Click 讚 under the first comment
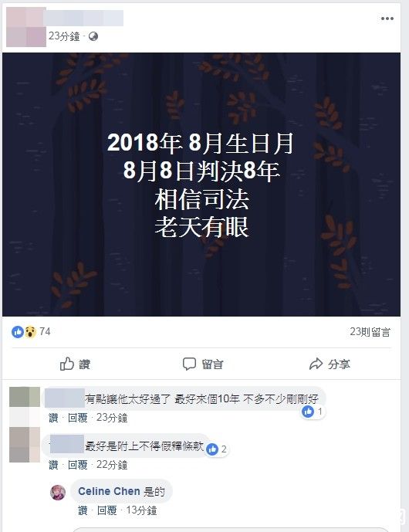 (x=53, y=418)
